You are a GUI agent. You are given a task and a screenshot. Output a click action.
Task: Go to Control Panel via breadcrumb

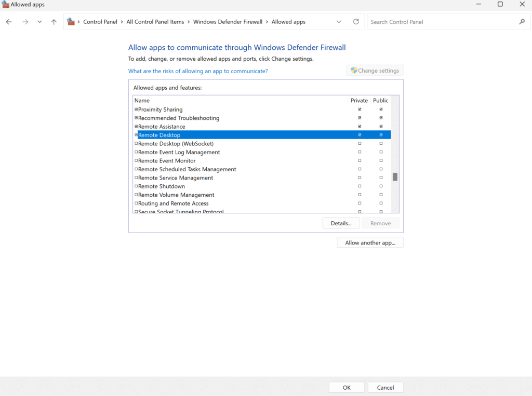pos(100,22)
